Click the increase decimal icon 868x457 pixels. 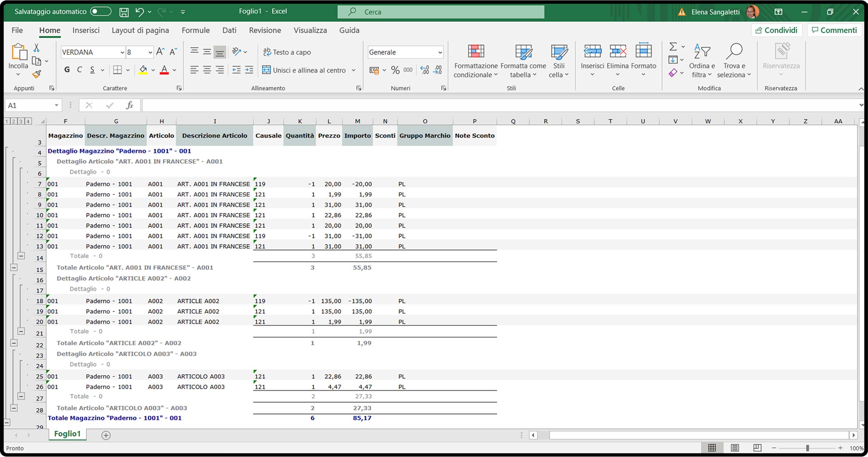point(424,70)
